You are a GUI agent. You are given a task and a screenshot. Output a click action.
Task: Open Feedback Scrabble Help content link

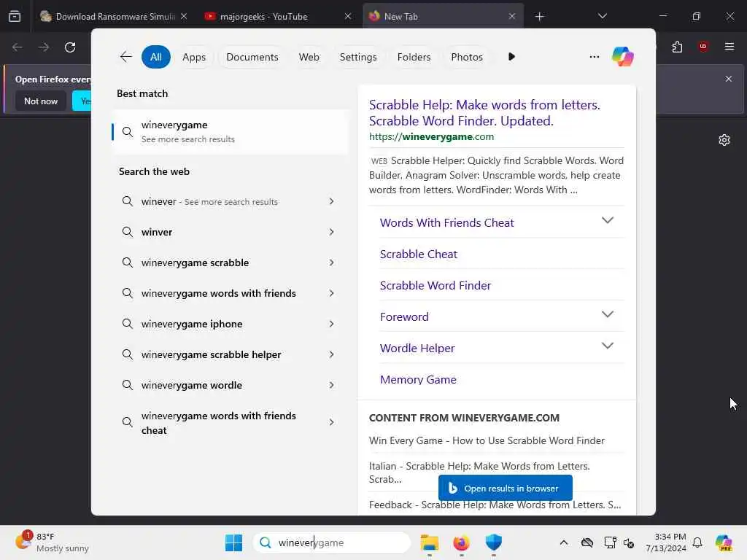coord(495,505)
